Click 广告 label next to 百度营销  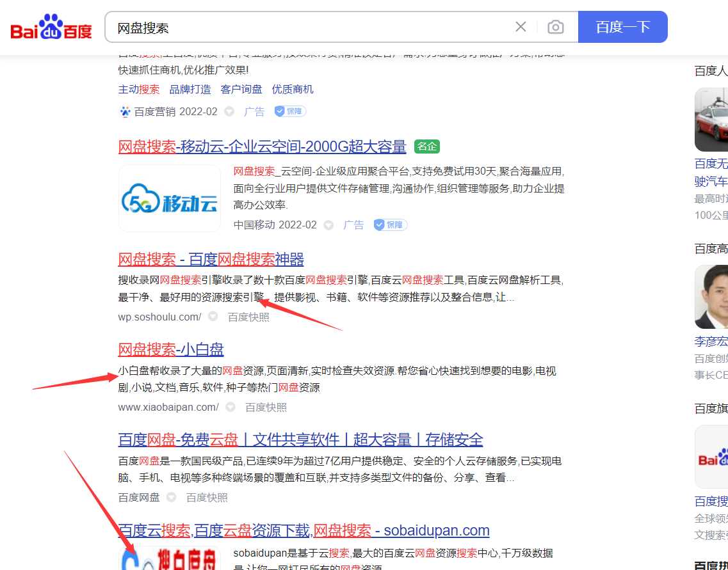(x=254, y=111)
